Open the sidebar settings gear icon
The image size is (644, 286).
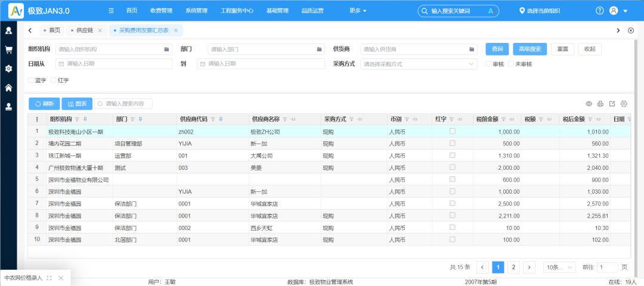[x=8, y=69]
